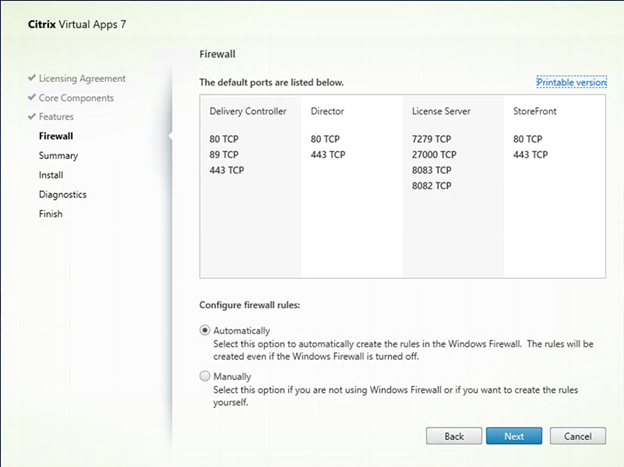Click 80 TCP under Director
The height and width of the screenshot is (467, 624).
coord(325,139)
